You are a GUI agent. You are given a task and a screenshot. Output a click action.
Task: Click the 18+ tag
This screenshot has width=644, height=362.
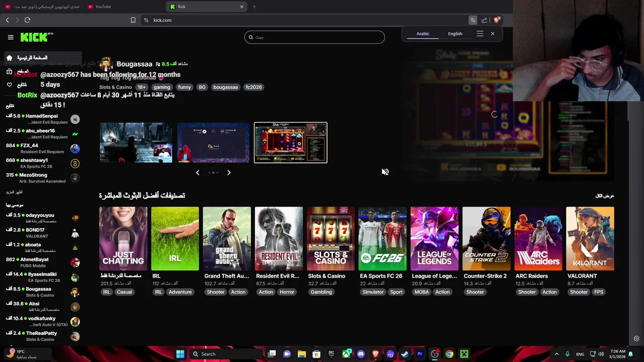[x=141, y=87]
